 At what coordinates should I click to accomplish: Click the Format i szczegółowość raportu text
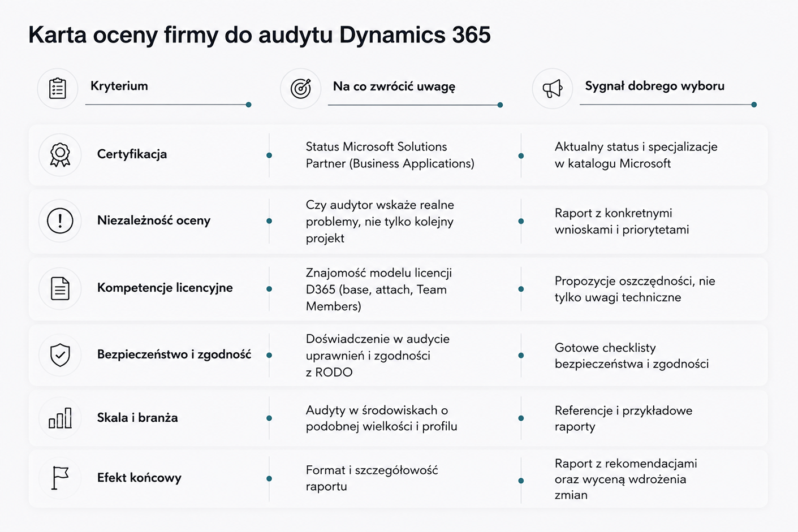372,478
